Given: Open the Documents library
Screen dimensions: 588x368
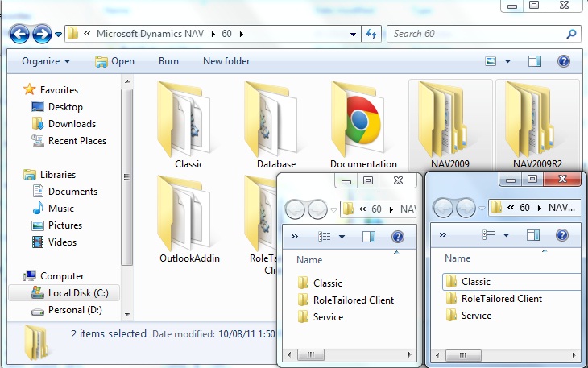Looking at the screenshot, I should tap(72, 192).
